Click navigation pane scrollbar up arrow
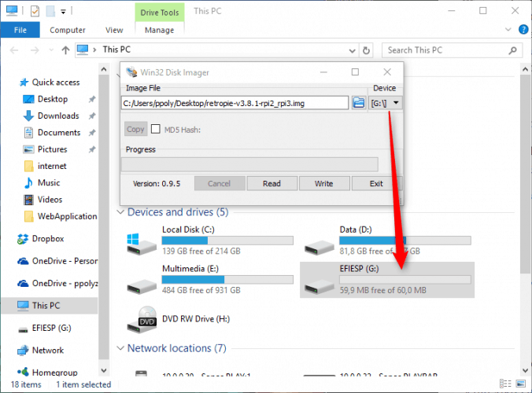 coord(104,69)
